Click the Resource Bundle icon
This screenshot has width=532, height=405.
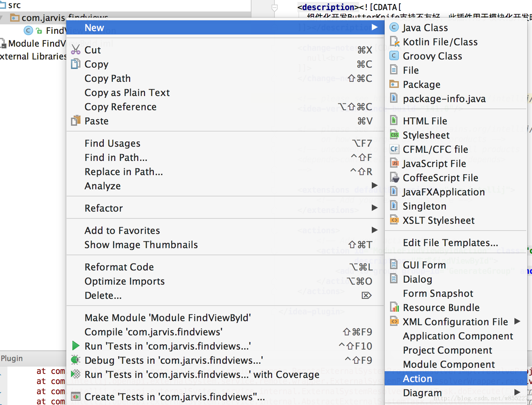coord(394,307)
